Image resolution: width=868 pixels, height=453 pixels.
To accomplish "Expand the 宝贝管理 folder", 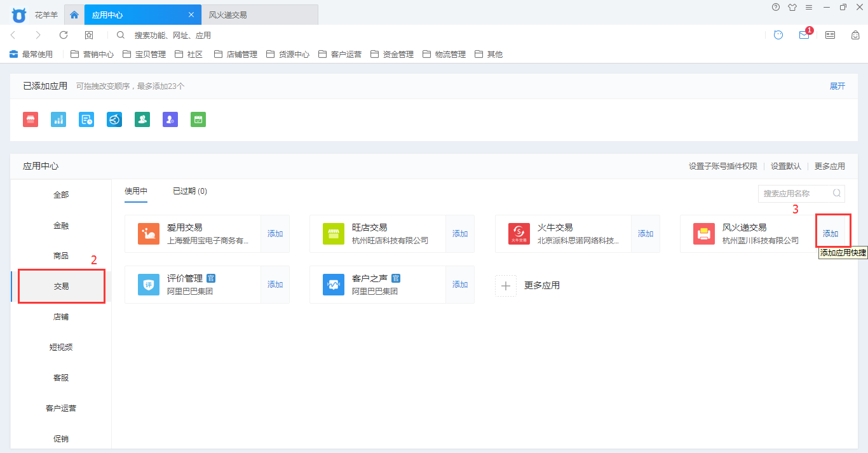I will [144, 55].
